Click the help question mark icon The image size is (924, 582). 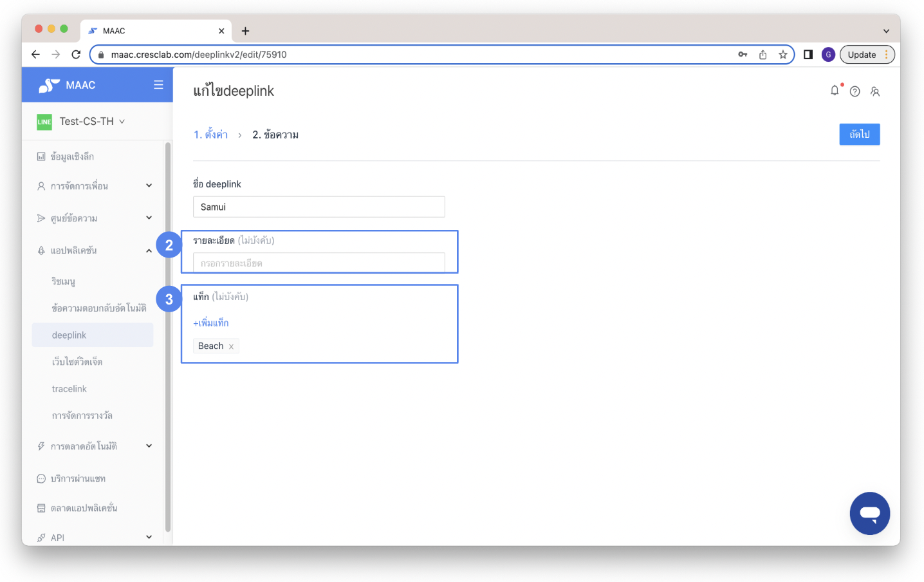tap(855, 91)
